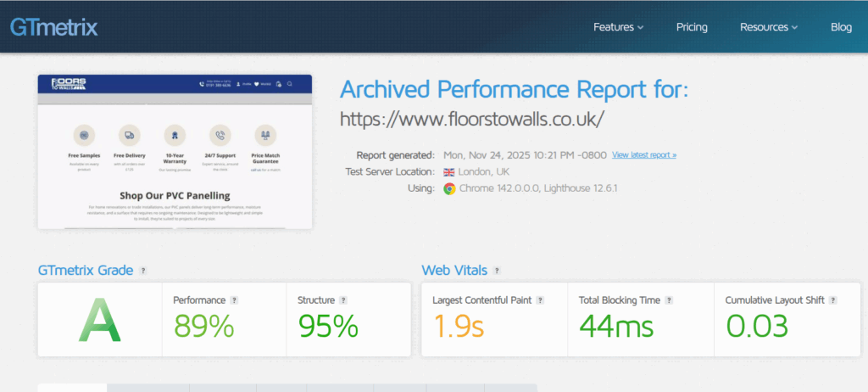Expand the Features dropdown menu
The height and width of the screenshot is (392, 868).
coord(618,27)
